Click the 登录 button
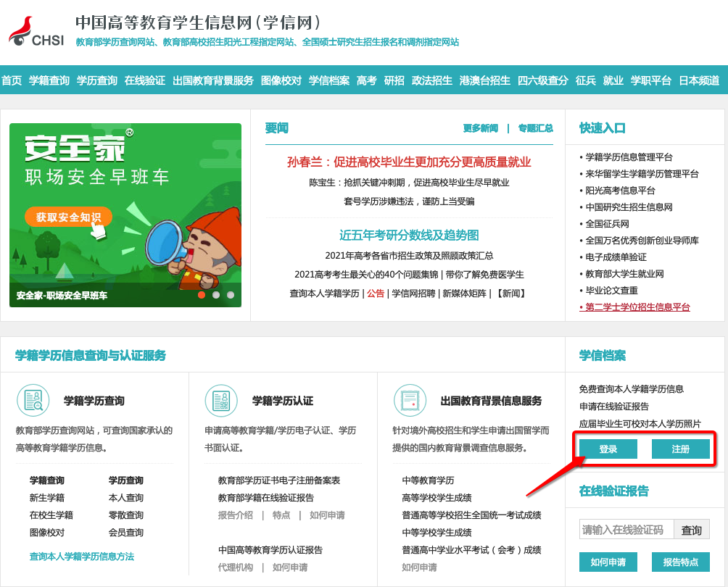The width and height of the screenshot is (728, 587). click(608, 449)
